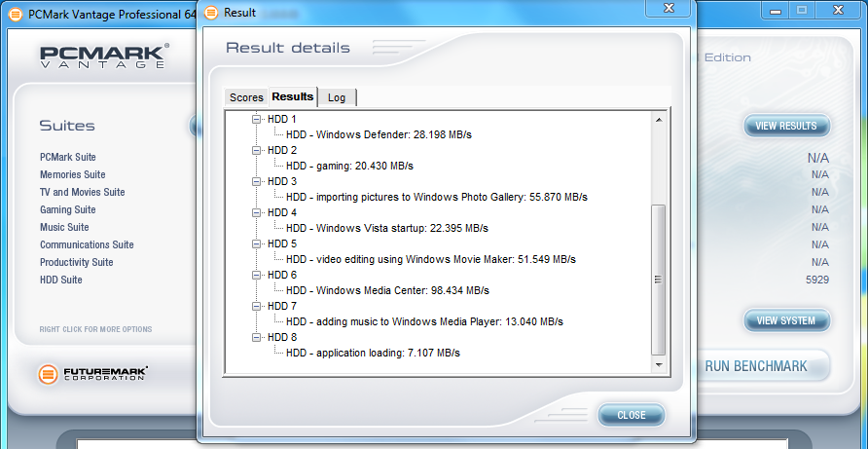Click the PCMark Vantage window title icon
The image size is (868, 449).
click(16, 14)
